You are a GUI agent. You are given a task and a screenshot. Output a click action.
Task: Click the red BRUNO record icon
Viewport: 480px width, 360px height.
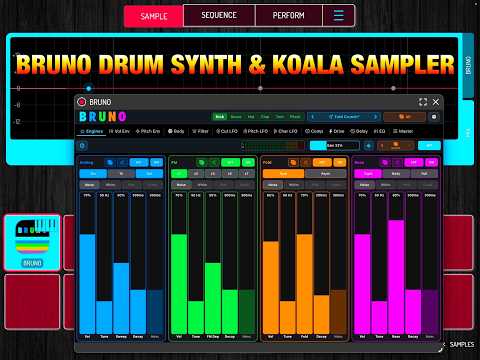tap(81, 102)
